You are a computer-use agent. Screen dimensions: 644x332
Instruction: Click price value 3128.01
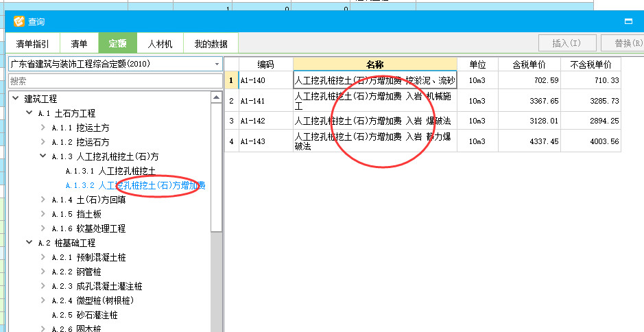pos(544,121)
